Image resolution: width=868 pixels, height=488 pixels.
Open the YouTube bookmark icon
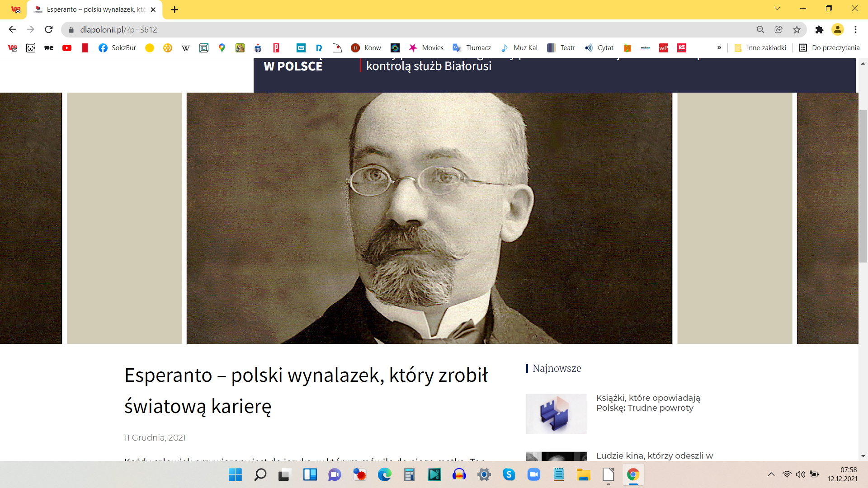(67, 48)
